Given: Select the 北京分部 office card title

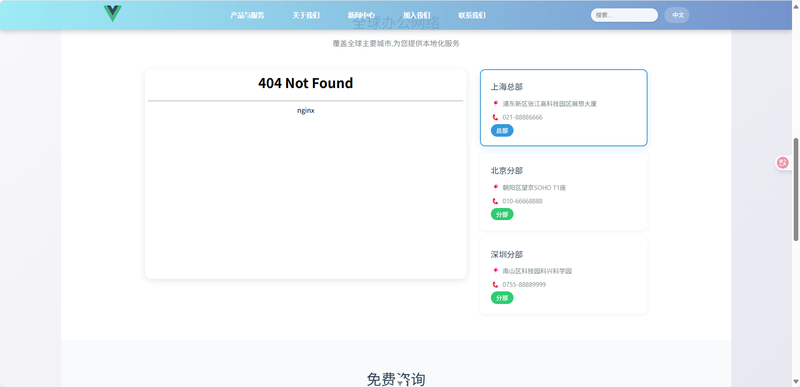Looking at the screenshot, I should [x=507, y=170].
